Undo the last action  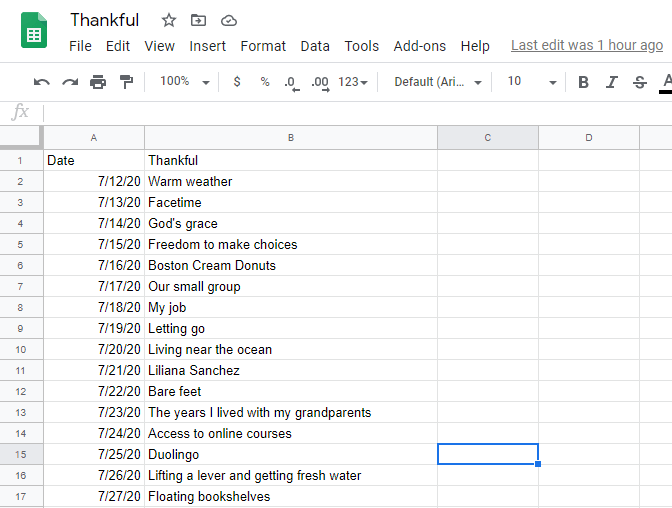(41, 82)
